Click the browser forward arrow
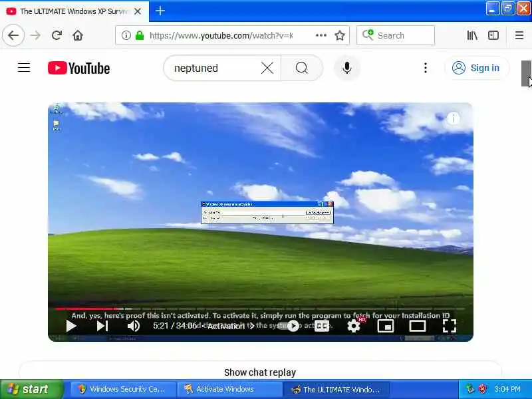 tap(35, 35)
